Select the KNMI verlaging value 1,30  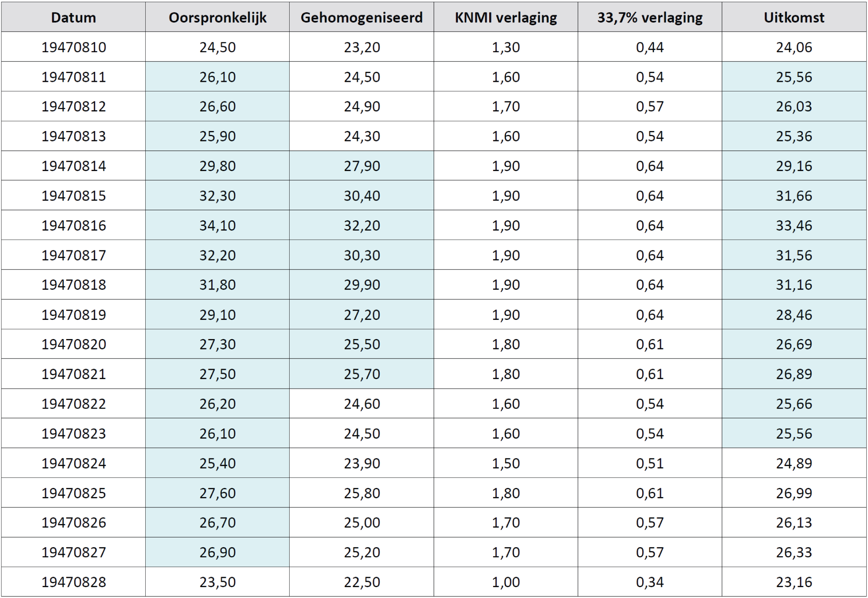click(x=506, y=47)
